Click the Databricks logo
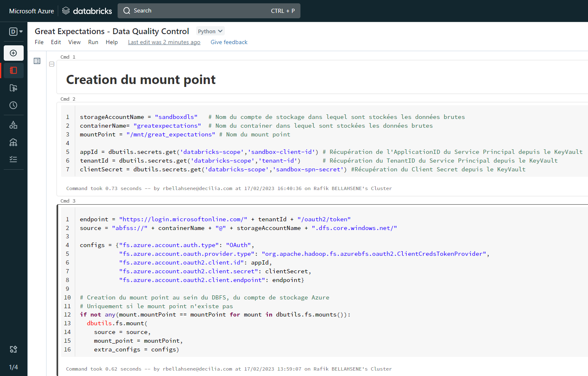Screen dimensions: 588x376 click(87, 11)
